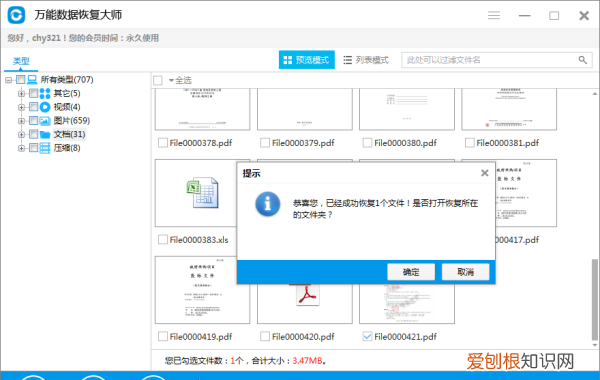The height and width of the screenshot is (380, 600).
Task: Click the '3.47MB' total size text
Action: tap(307, 360)
